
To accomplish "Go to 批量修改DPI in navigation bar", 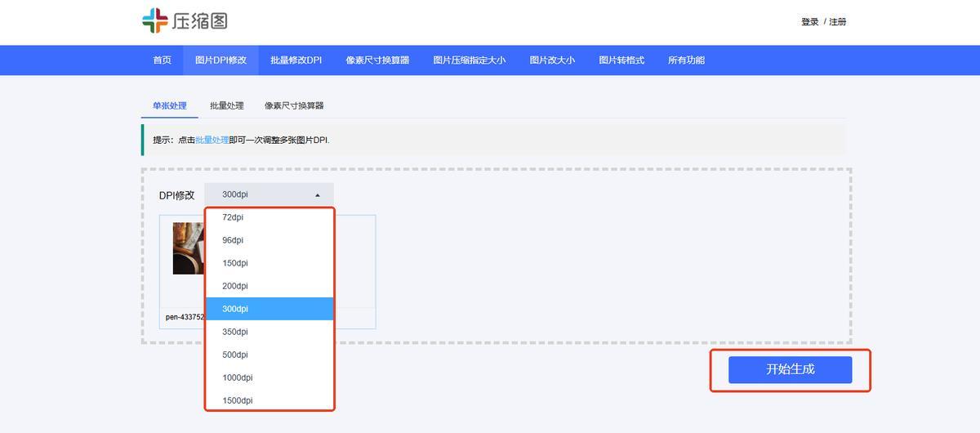I will click(296, 60).
